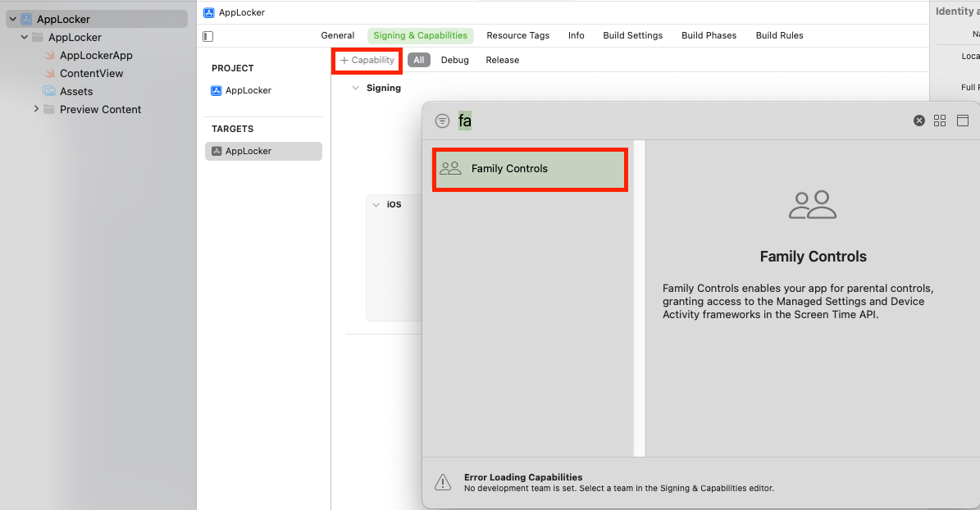980x510 pixels.
Task: Open the Info tab
Action: click(x=576, y=35)
